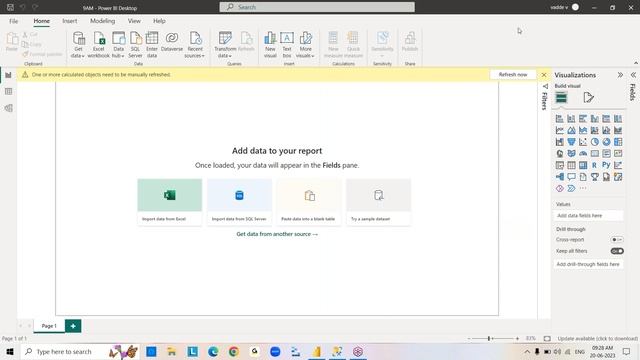640x360 pixels.
Task: Select area chart visual
Action: pyautogui.click(x=571, y=130)
